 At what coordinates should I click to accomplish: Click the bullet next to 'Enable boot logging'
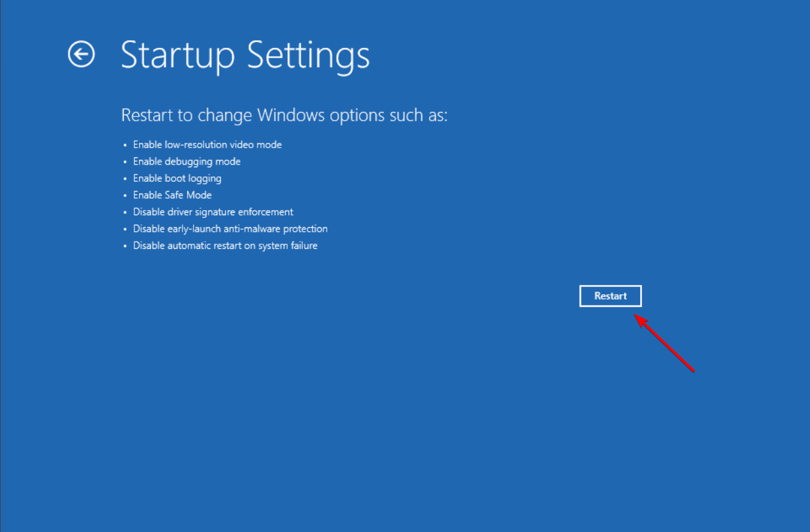click(124, 178)
